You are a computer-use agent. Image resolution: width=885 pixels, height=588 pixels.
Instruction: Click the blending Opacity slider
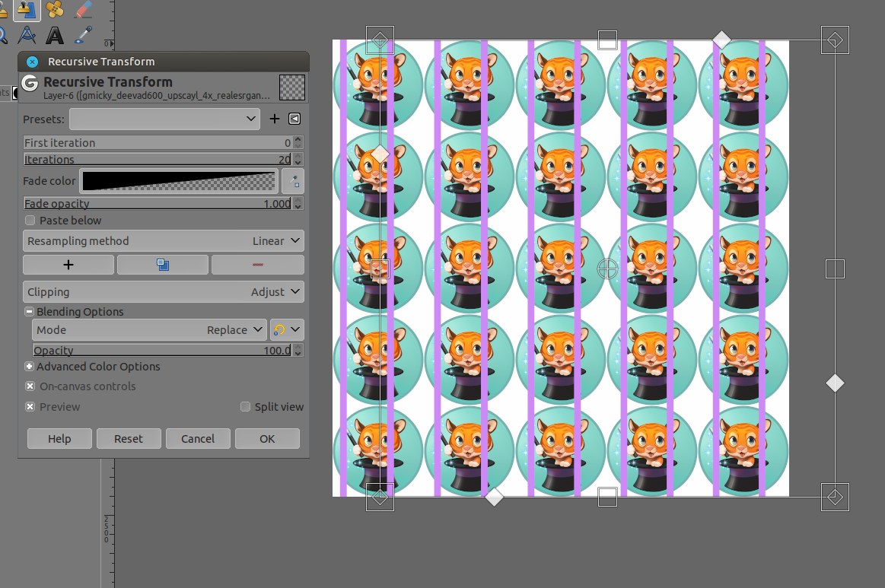(162, 350)
